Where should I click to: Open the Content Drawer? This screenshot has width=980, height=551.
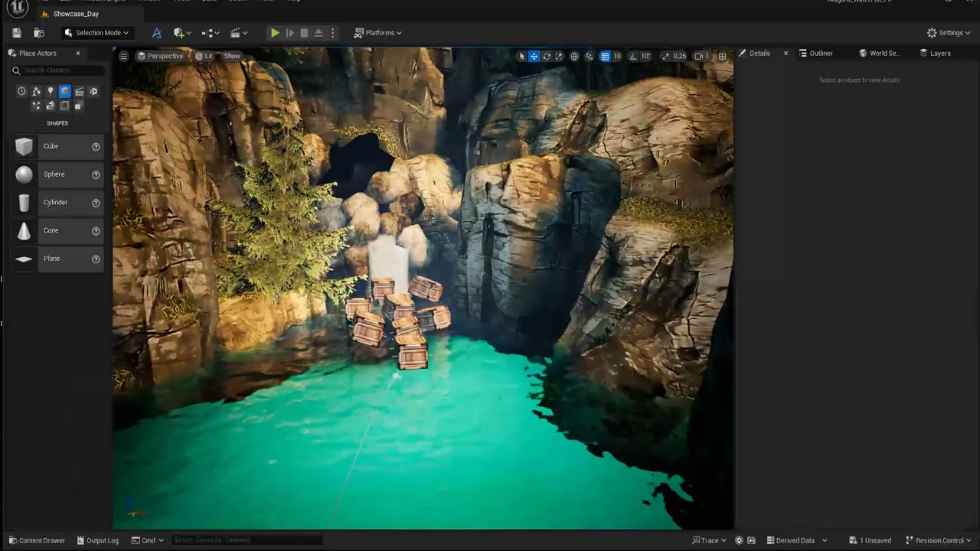pyautogui.click(x=37, y=540)
